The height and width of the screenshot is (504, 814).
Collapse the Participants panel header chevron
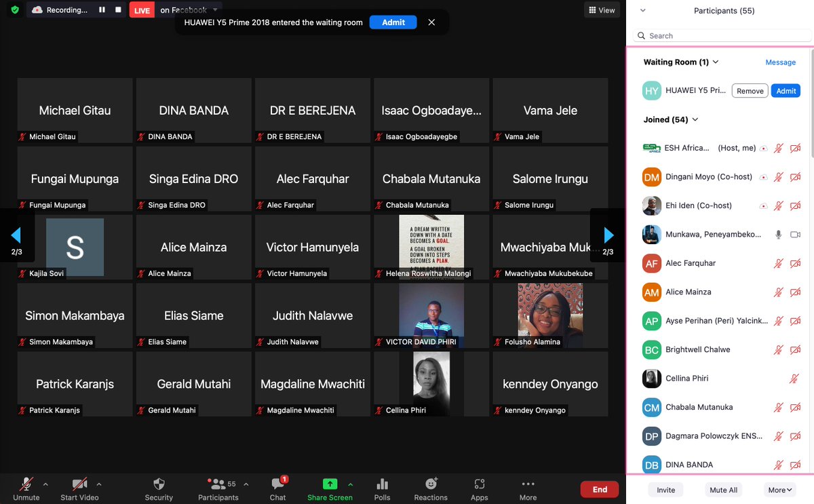pyautogui.click(x=643, y=10)
